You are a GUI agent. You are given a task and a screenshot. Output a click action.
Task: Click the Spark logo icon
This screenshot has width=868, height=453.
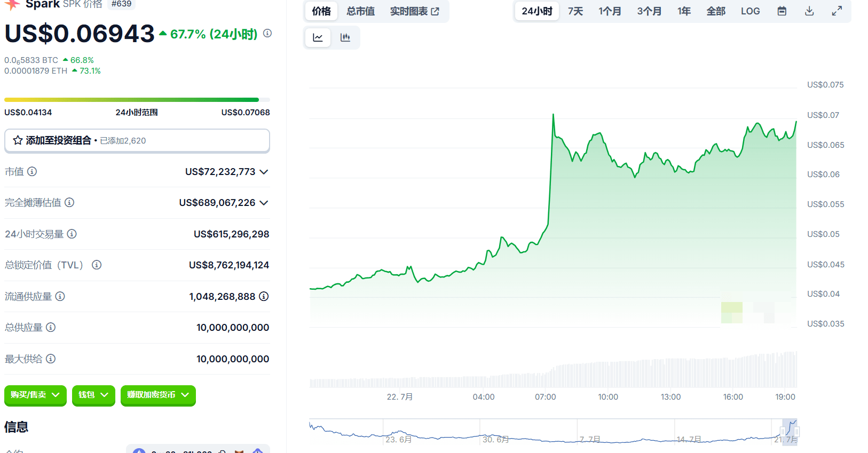(12, 4)
